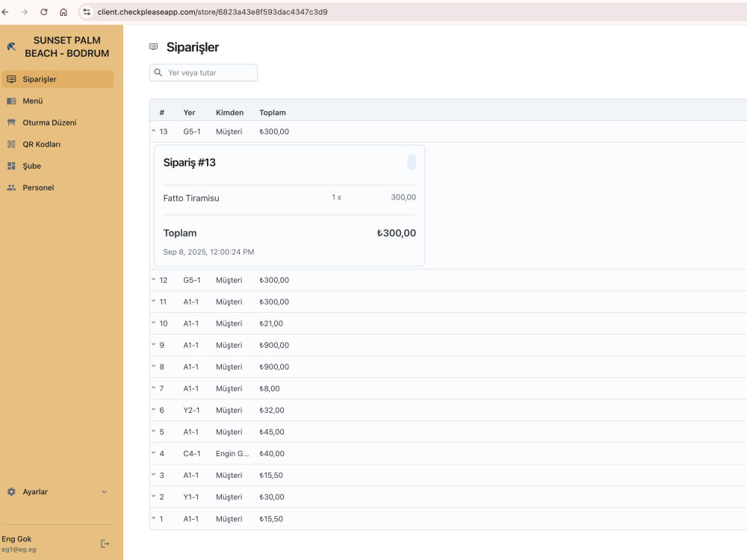The height and width of the screenshot is (560, 747).
Task: Click the browser back arrow
Action: click(5, 12)
